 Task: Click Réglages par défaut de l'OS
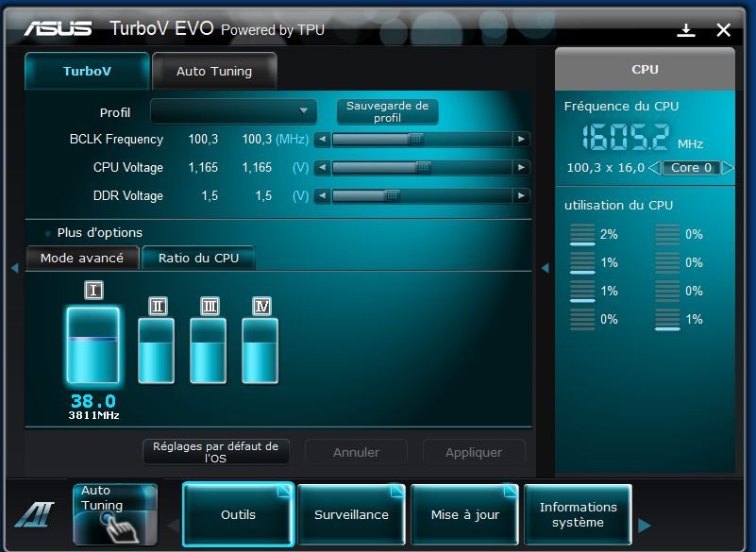216,452
